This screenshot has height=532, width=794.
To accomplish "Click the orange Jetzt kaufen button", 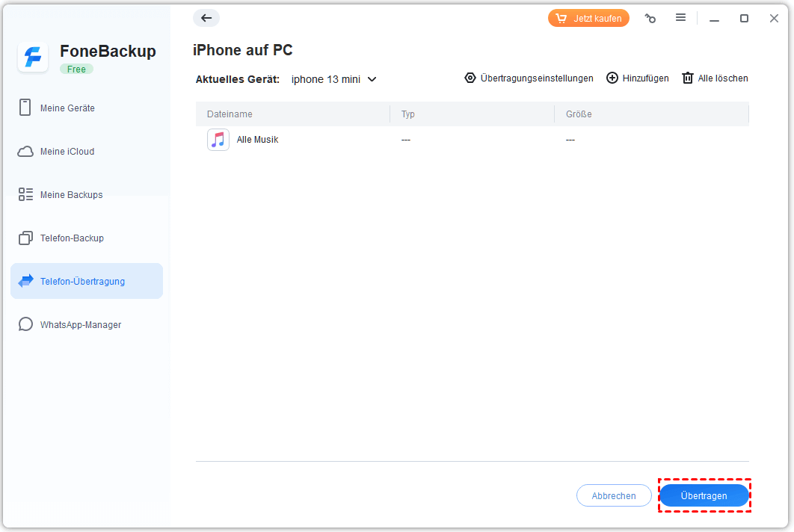I will coord(588,19).
